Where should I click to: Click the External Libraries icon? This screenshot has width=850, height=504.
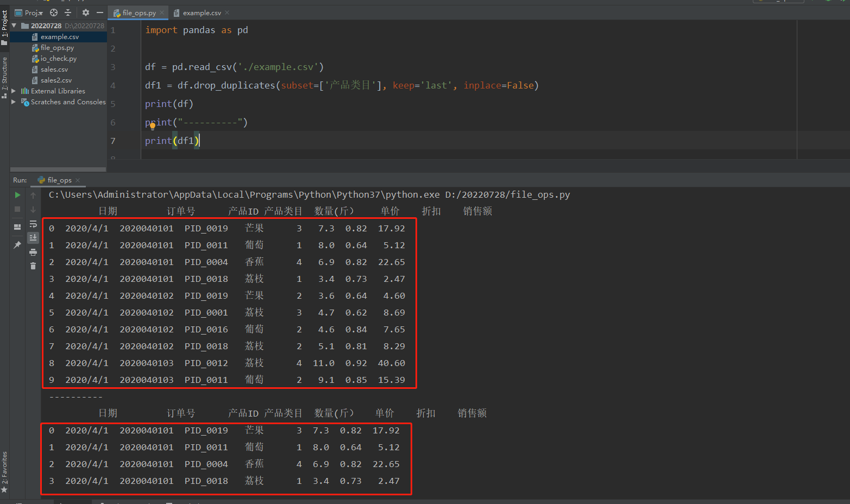click(25, 91)
